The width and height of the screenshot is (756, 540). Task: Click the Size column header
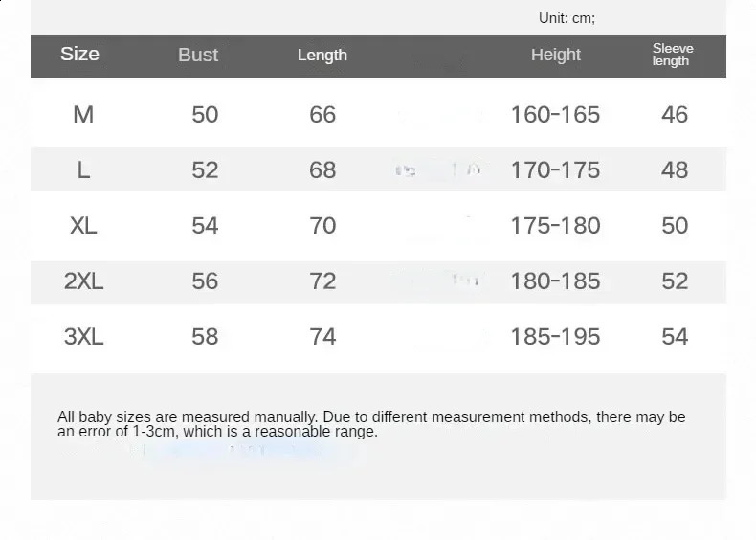pyautogui.click(x=79, y=54)
